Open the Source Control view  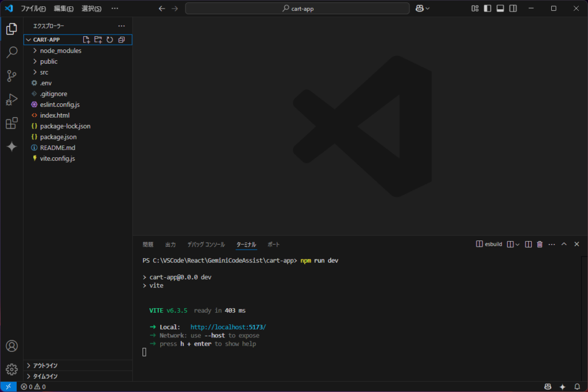[x=11, y=76]
